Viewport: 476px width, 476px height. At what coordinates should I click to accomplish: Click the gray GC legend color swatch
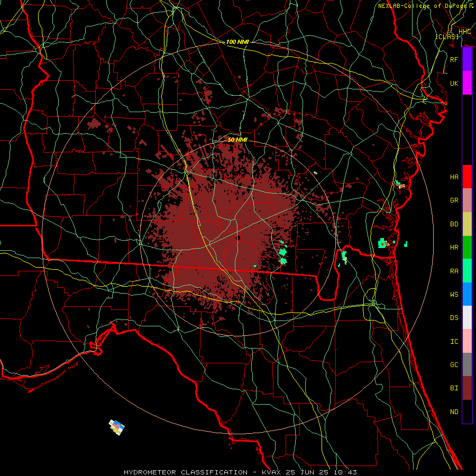[467, 364]
